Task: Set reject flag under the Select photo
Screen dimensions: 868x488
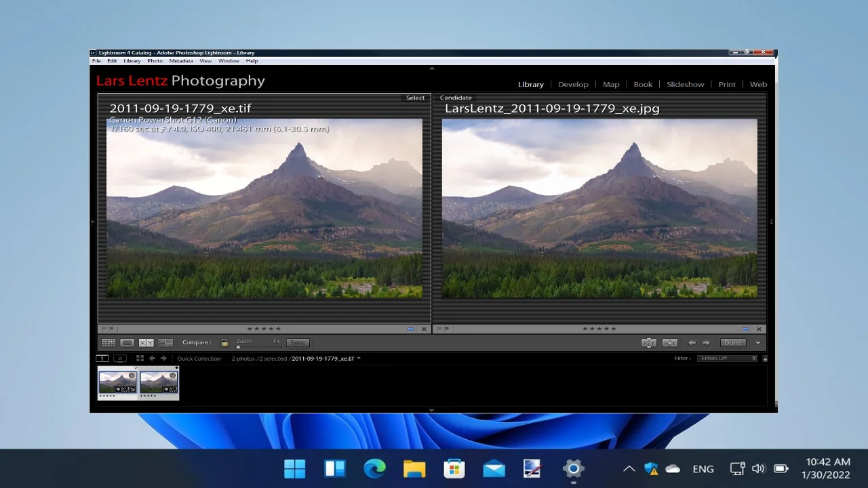Action: pyautogui.click(x=111, y=329)
